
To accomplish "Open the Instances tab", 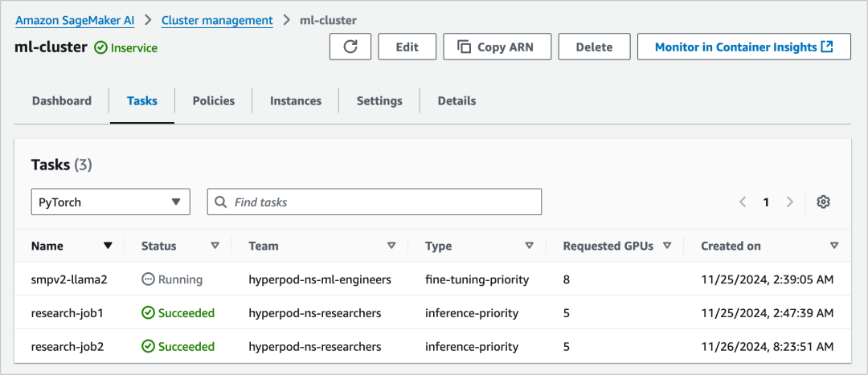I will coord(296,101).
